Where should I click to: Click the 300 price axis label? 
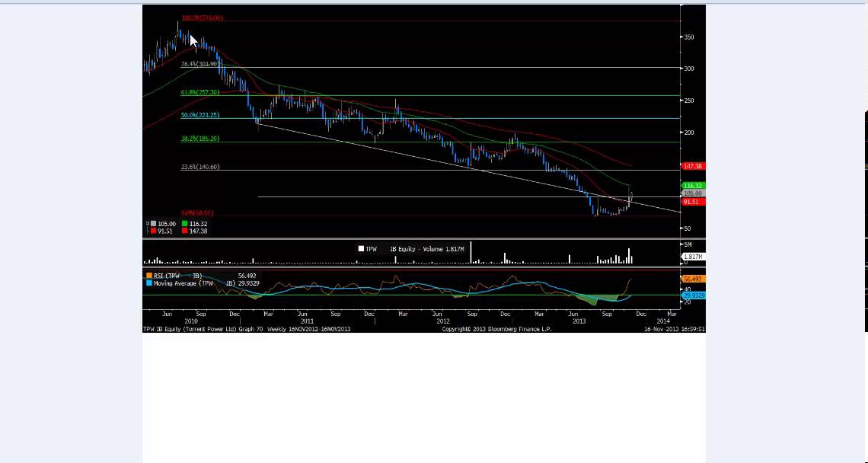click(x=689, y=69)
